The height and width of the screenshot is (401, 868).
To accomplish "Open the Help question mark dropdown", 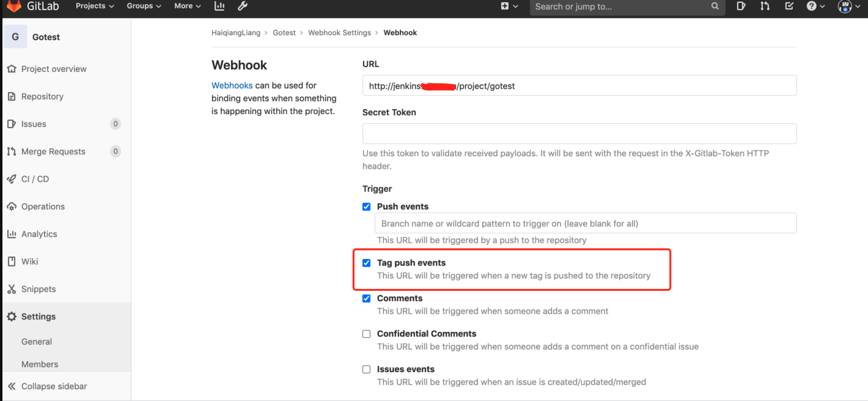I will tap(815, 6).
